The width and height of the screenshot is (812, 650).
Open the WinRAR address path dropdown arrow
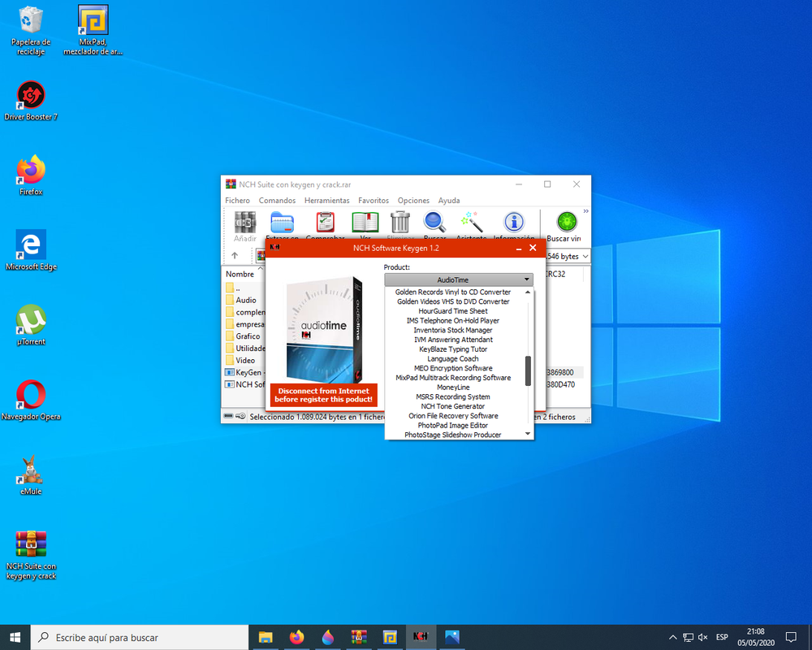pos(585,256)
